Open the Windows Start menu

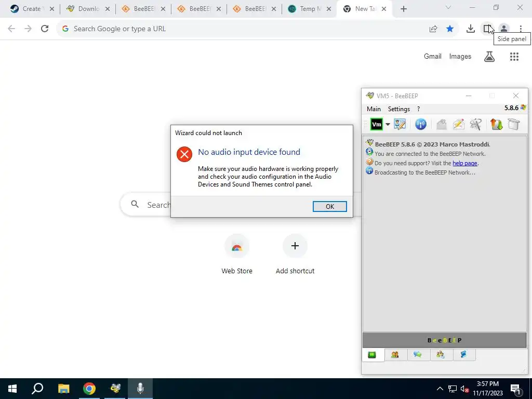12,389
